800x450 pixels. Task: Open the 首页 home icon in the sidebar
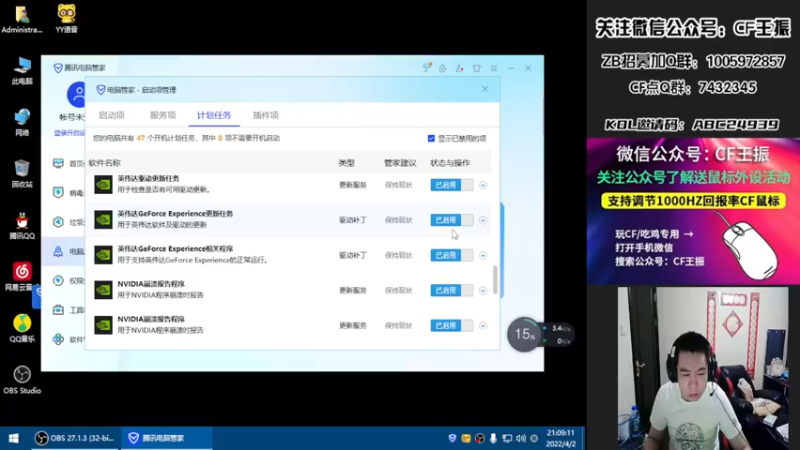(x=58, y=163)
